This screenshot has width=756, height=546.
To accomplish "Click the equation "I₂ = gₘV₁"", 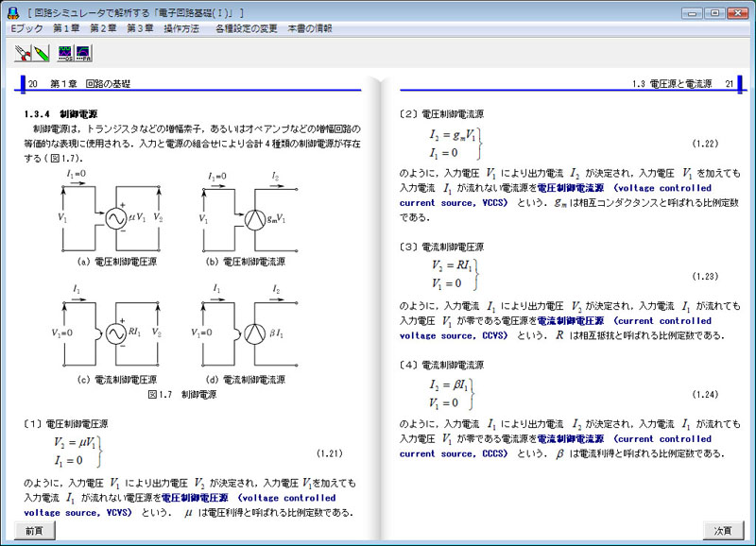I will [x=453, y=135].
